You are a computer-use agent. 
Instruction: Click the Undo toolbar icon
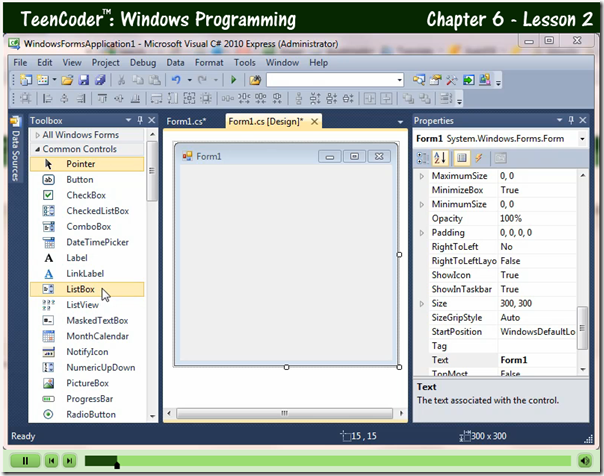tap(176, 80)
